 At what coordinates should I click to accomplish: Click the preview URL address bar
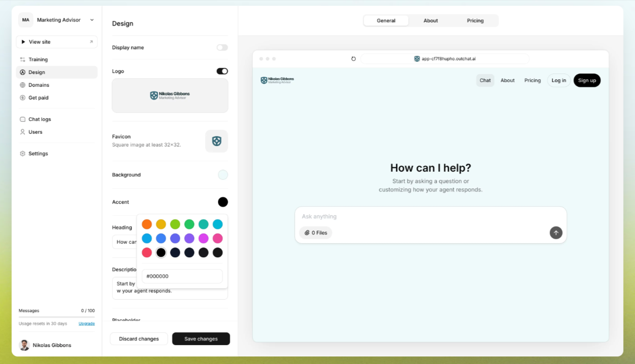tap(445, 59)
